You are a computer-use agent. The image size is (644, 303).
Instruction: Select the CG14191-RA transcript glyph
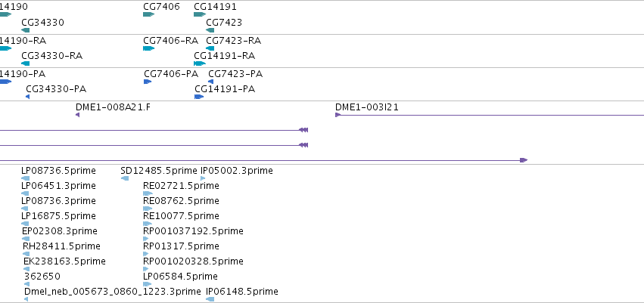point(200,63)
